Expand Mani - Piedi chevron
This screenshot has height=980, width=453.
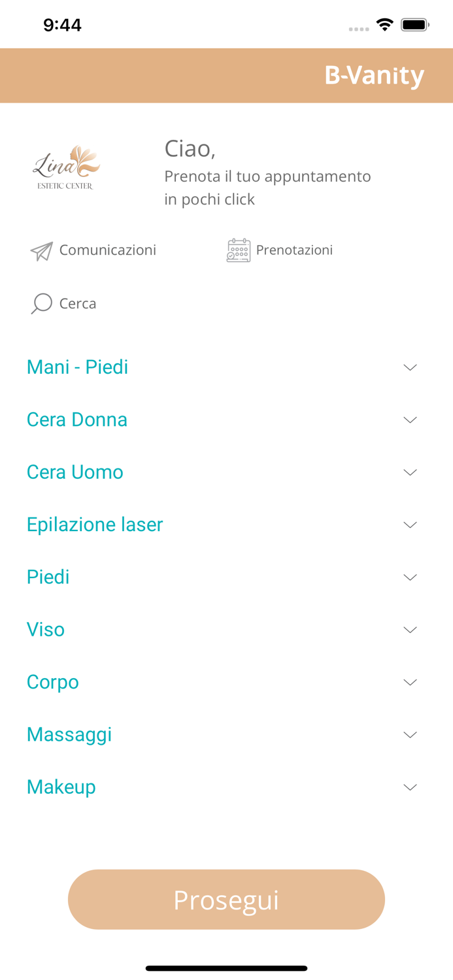tap(410, 367)
